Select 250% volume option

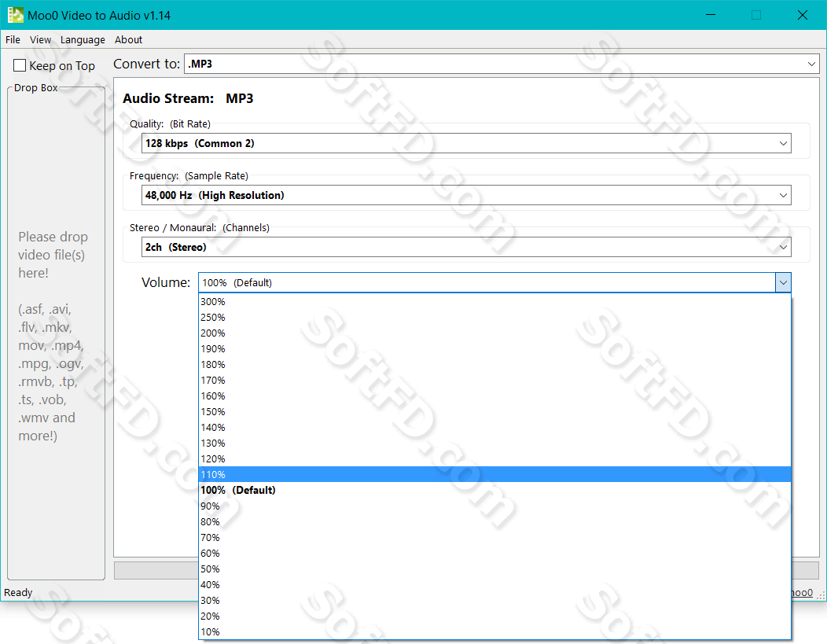tap(494, 318)
